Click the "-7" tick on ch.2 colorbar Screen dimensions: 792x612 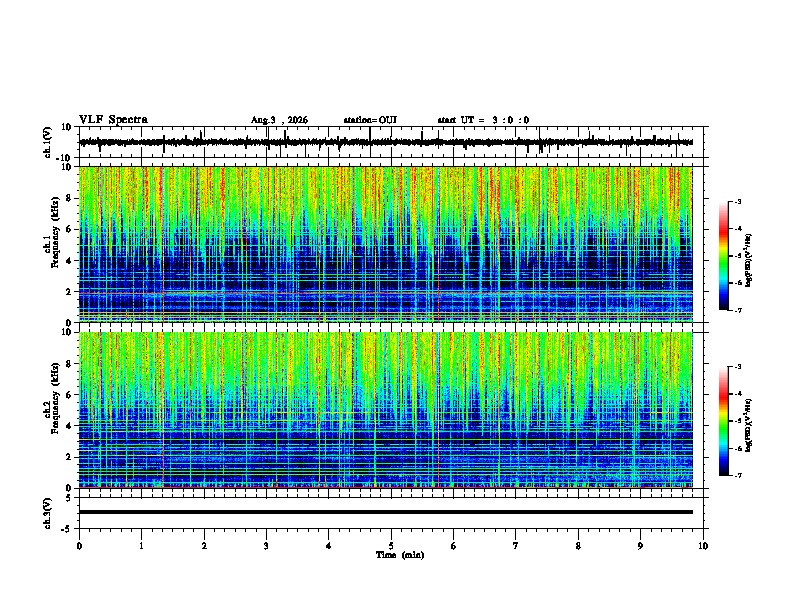pos(738,475)
